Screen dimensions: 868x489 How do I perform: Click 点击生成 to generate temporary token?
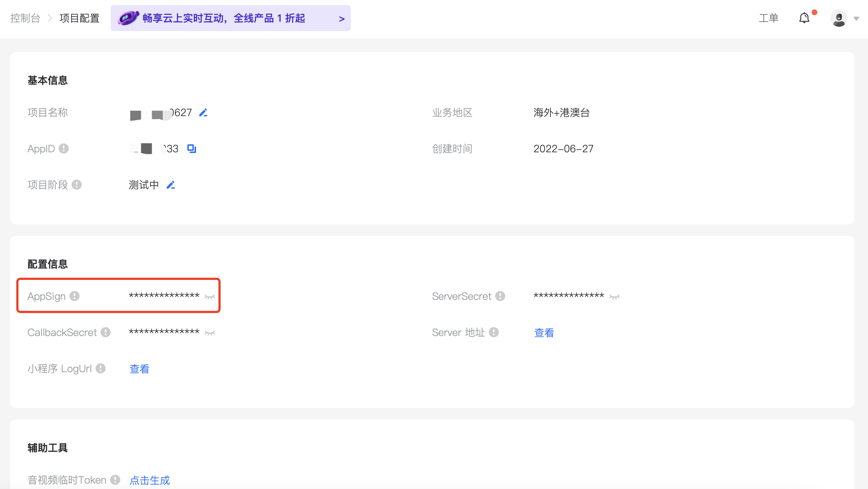[150, 480]
